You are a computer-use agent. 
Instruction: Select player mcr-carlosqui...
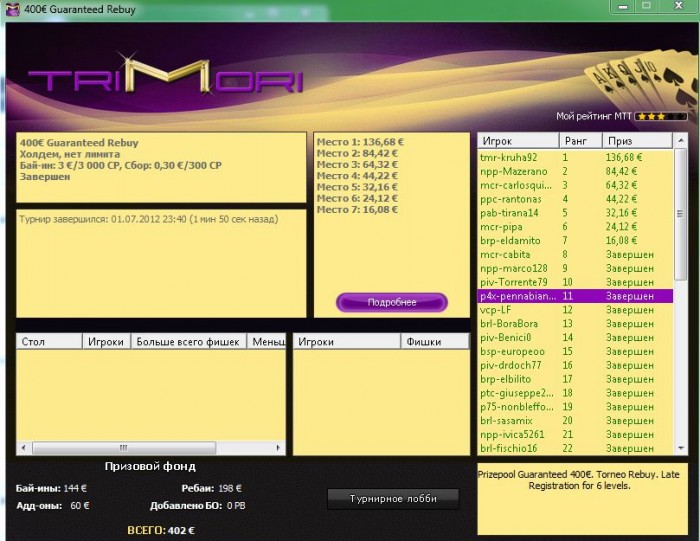[x=575, y=185]
